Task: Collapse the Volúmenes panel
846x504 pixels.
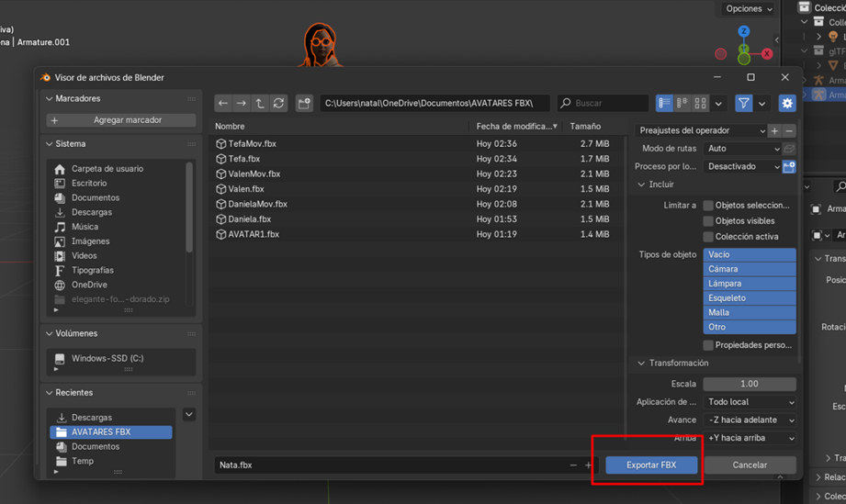Action: click(49, 333)
